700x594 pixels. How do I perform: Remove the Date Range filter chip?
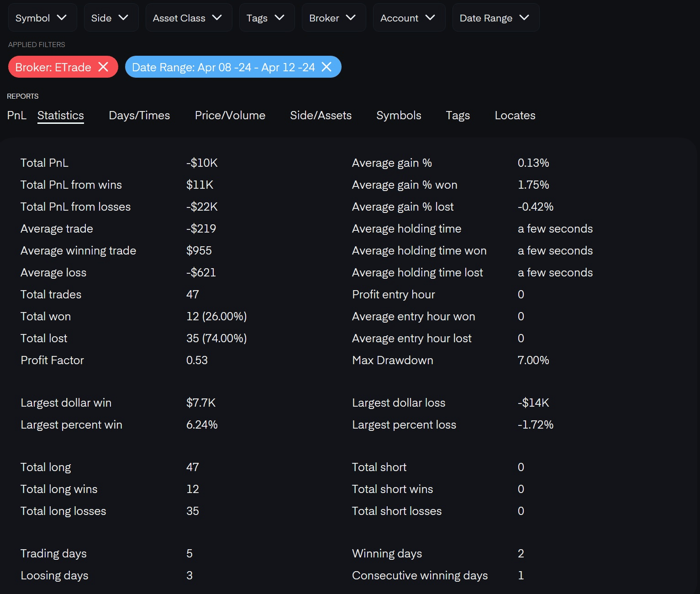(326, 67)
